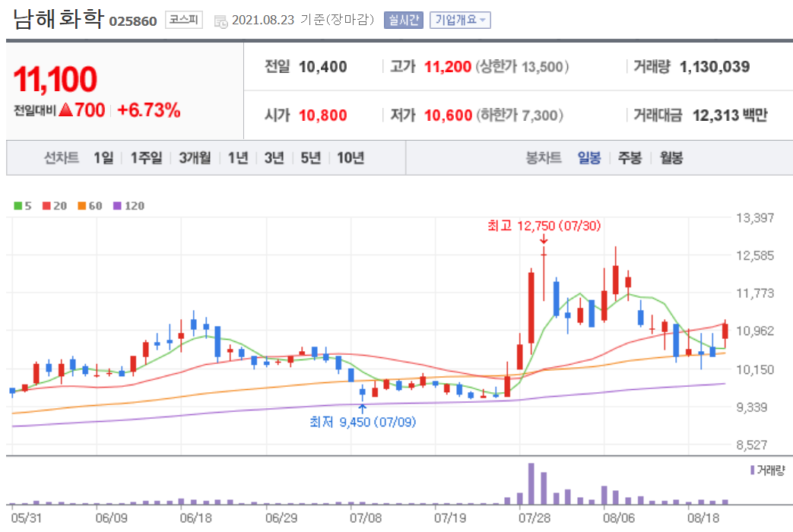
Task: Click the 10,962 price axis label
Action: [755, 331]
